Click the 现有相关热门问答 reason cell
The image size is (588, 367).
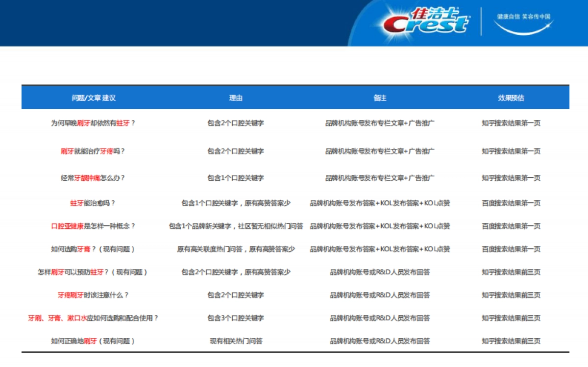[x=236, y=342]
